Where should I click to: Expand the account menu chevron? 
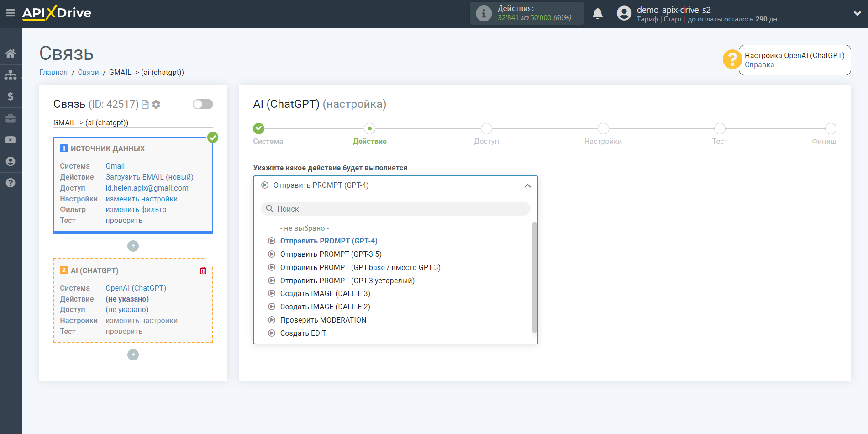click(x=857, y=14)
